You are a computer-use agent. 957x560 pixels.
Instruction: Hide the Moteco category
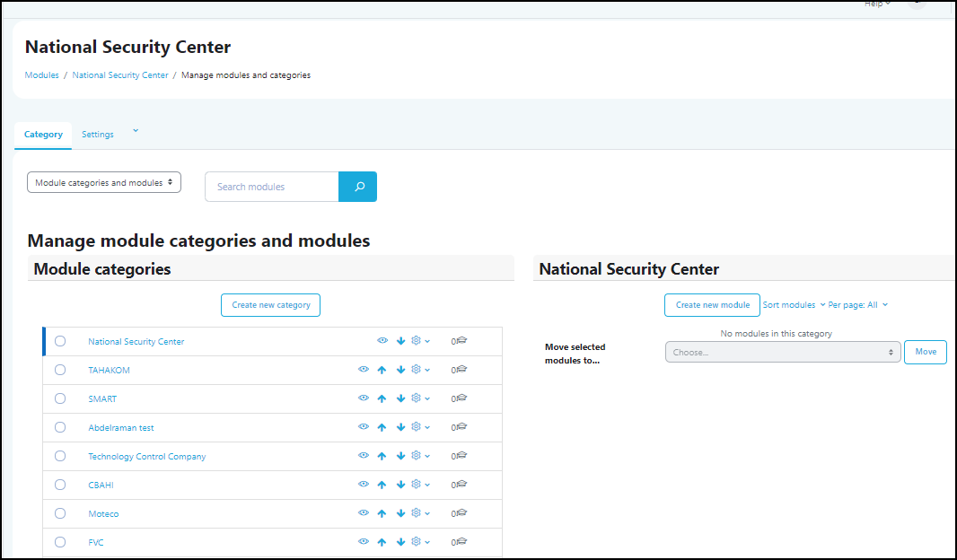tap(364, 512)
